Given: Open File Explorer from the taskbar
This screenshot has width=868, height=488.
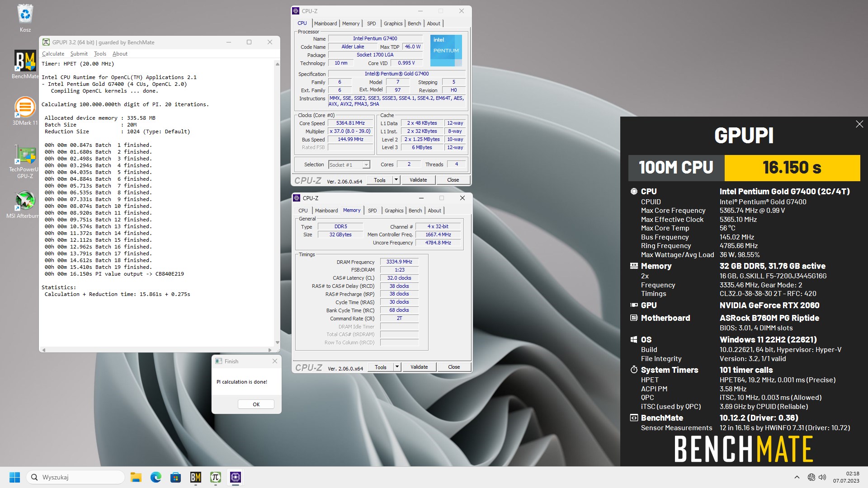Looking at the screenshot, I should coord(136,477).
